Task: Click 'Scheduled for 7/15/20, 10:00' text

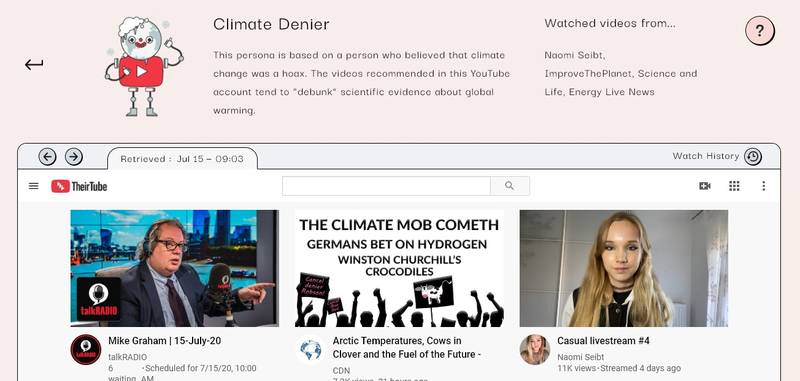Action: (x=201, y=368)
